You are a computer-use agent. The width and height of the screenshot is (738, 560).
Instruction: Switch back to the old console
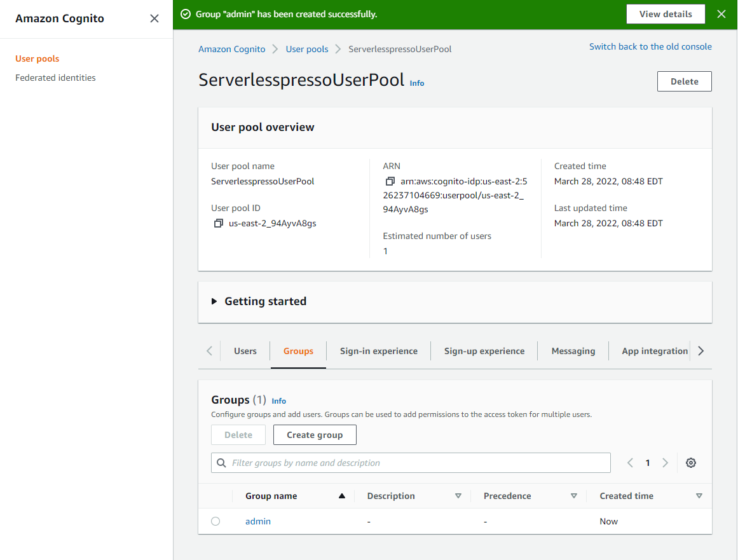(x=650, y=46)
